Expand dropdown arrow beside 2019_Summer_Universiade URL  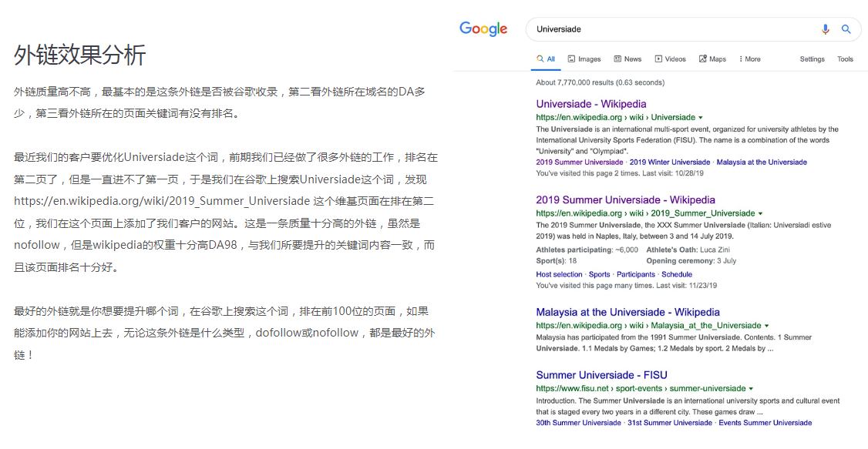[761, 214]
